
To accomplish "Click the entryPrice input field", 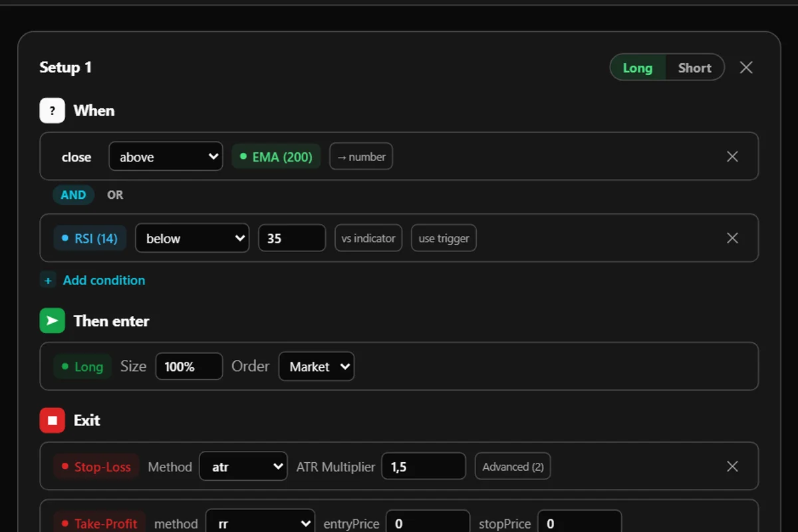I will click(428, 523).
